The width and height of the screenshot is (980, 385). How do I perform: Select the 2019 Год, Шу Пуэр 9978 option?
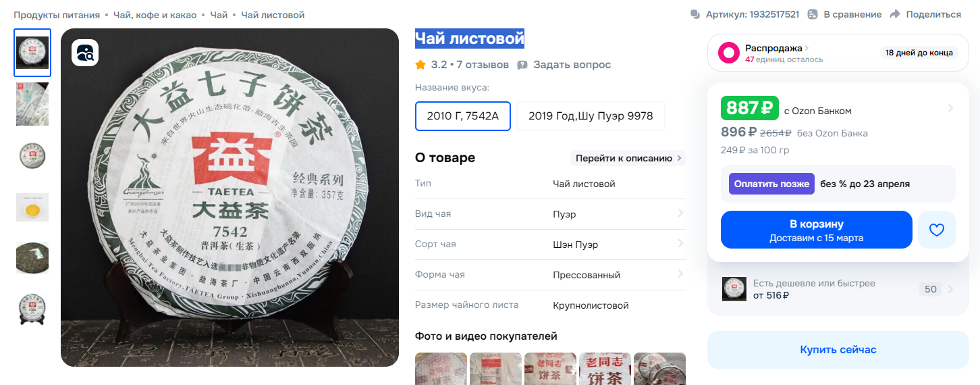click(591, 116)
